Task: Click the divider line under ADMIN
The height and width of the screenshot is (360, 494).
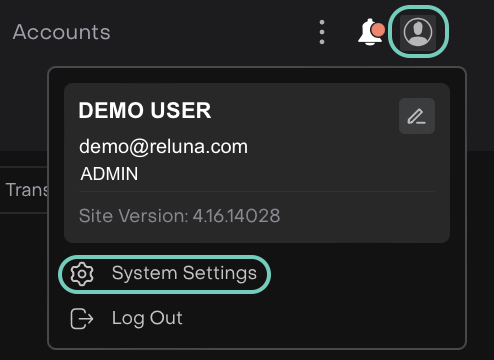Action: (257, 192)
